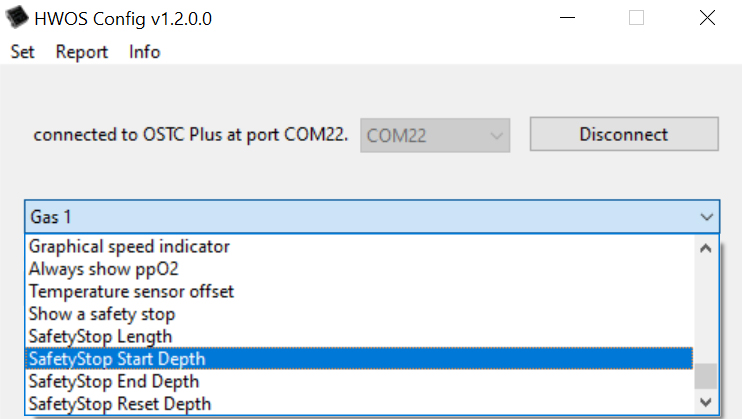Click the dropdown list scrollbar thumb
This screenshot has height=419, width=742.
[x=706, y=375]
